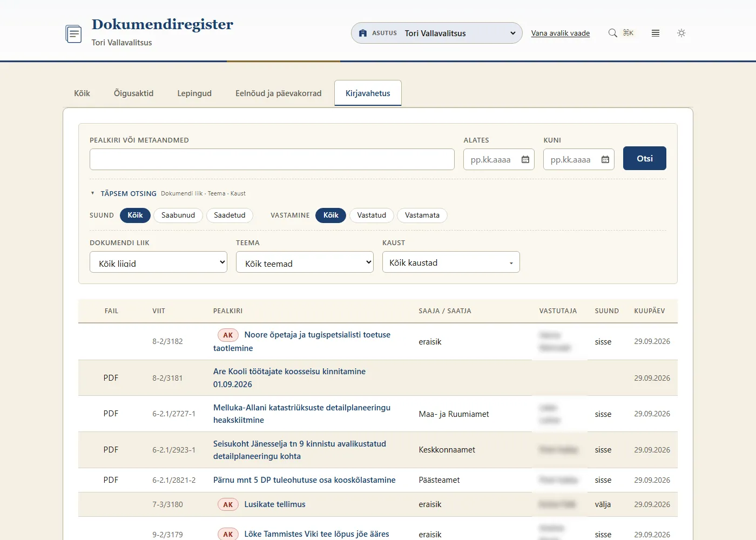Open Melluka-Allani katastriüksuste detailplaneeringu document
Image resolution: width=756 pixels, height=540 pixels.
point(302,414)
